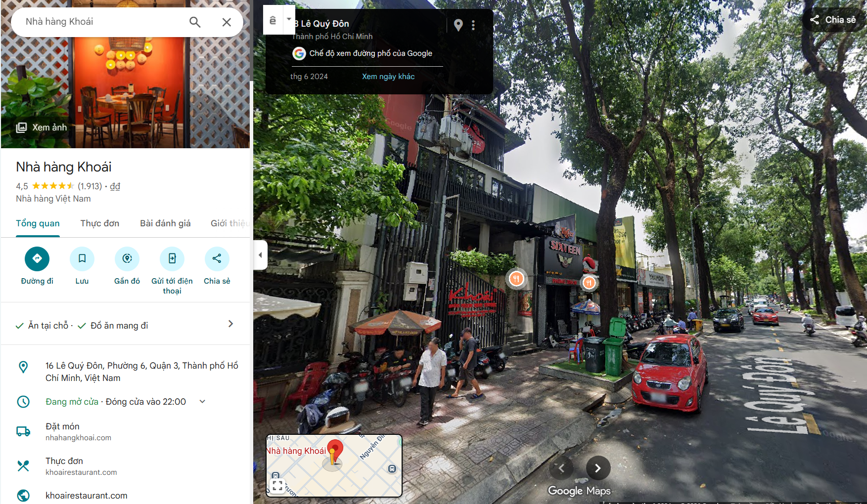This screenshot has width=867, height=504.
Task: Expand opening hours dropdown arrow
Action: 202,402
